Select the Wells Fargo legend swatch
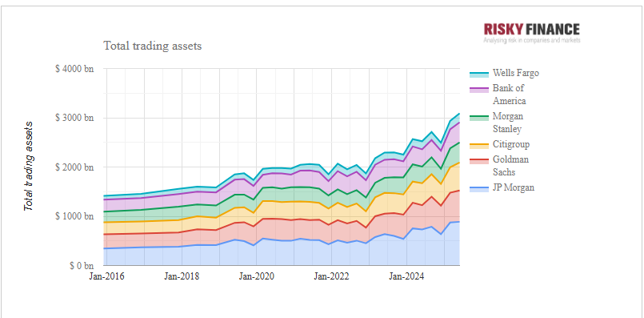Screen dimensions: 644x318 coord(479,74)
